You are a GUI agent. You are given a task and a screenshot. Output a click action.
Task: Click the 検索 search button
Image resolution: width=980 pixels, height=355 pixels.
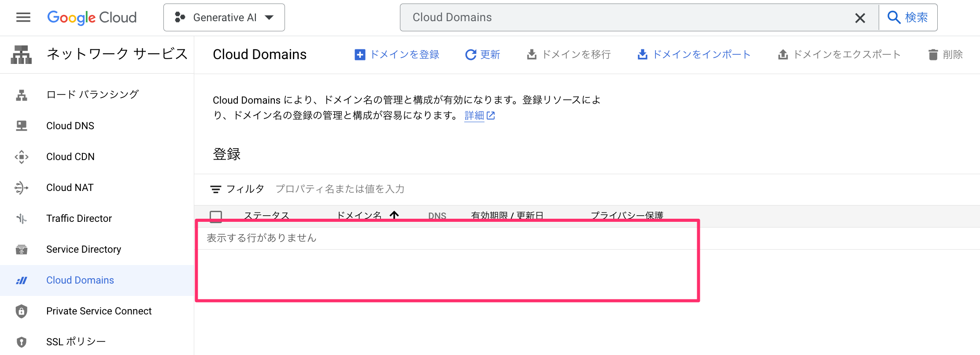908,17
